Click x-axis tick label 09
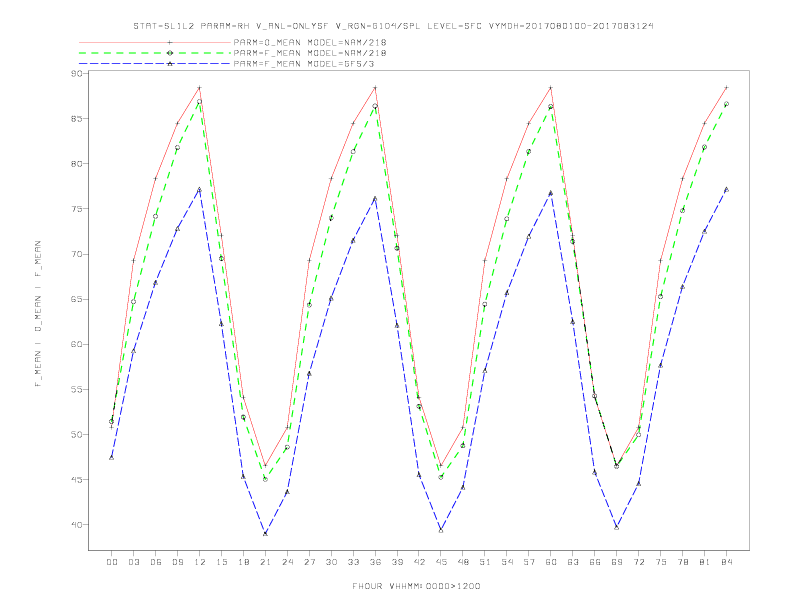 click(177, 562)
